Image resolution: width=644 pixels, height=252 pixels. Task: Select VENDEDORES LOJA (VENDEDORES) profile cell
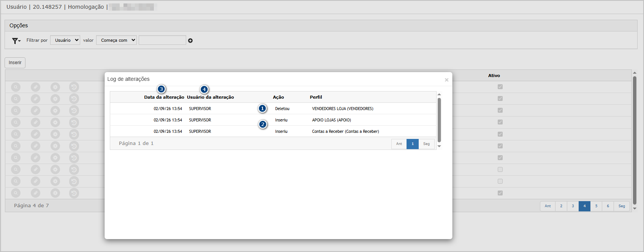click(343, 109)
